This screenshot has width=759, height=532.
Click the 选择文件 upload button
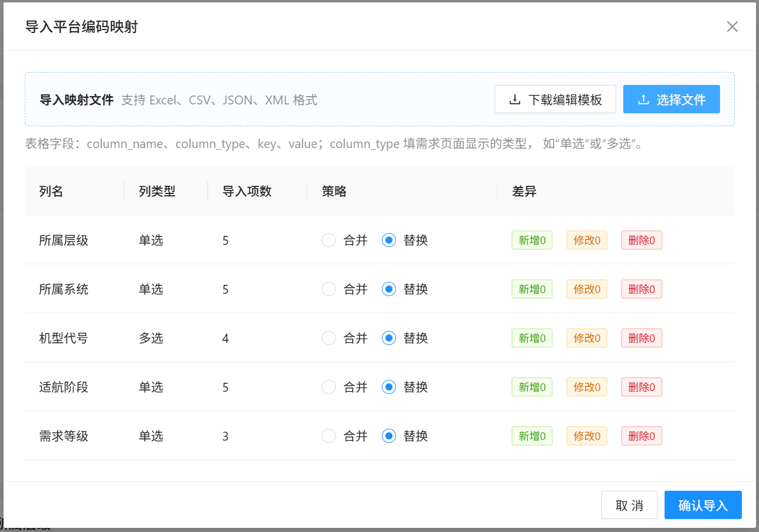click(672, 99)
